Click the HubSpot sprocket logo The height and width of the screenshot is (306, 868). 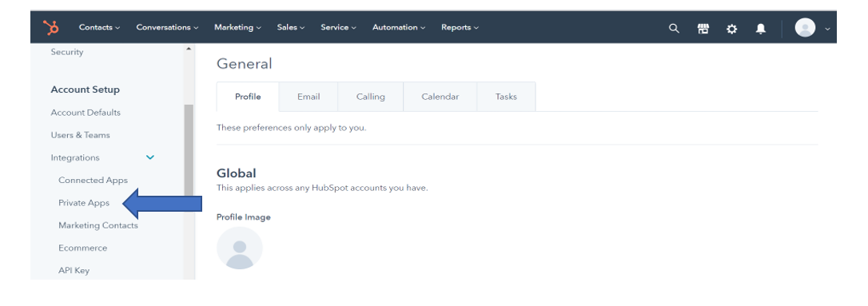[51, 27]
